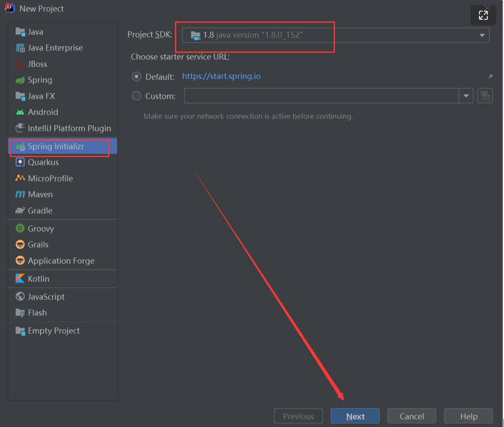504x427 pixels.
Task: Select the IntelliJ Platform Plugin entry
Action: click(63, 128)
